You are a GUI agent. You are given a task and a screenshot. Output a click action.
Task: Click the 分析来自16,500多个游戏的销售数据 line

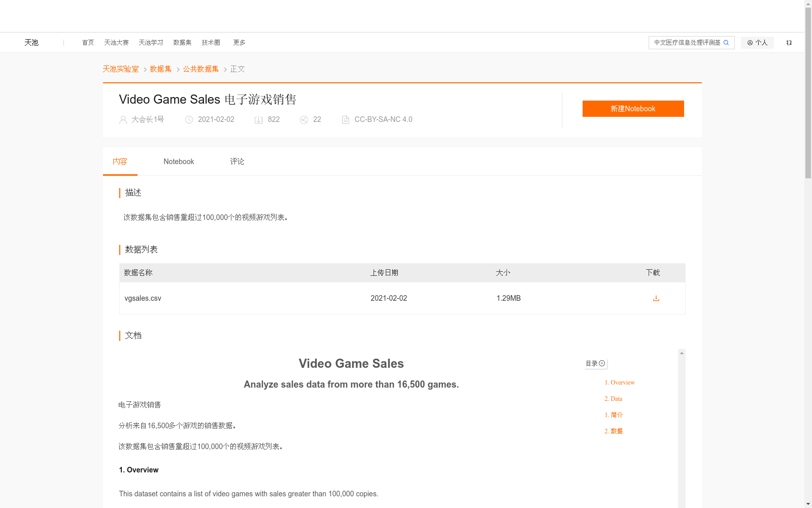tap(177, 426)
